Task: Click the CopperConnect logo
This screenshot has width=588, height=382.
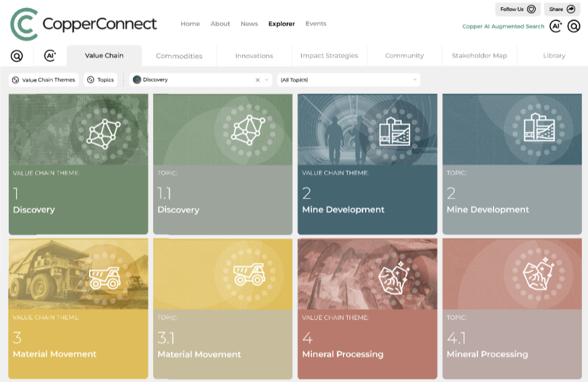Action: tap(83, 24)
